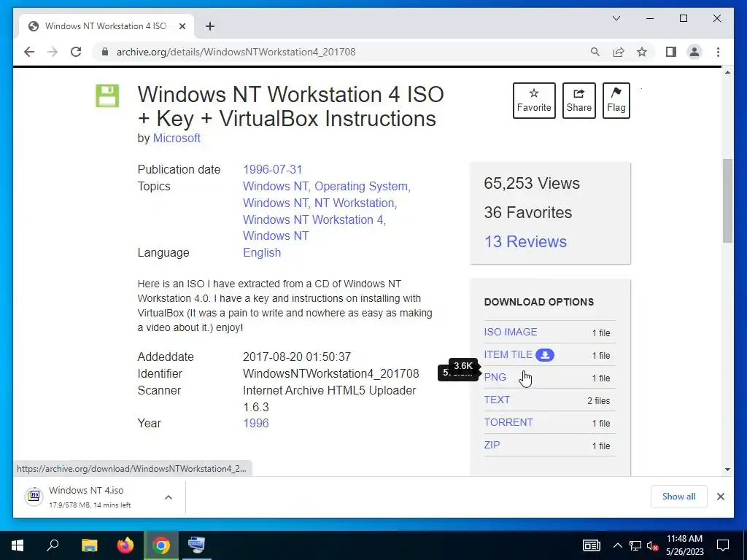The height and width of the screenshot is (560, 747).
Task: Click the blue download icon next to ITEM TILE
Action: point(544,355)
